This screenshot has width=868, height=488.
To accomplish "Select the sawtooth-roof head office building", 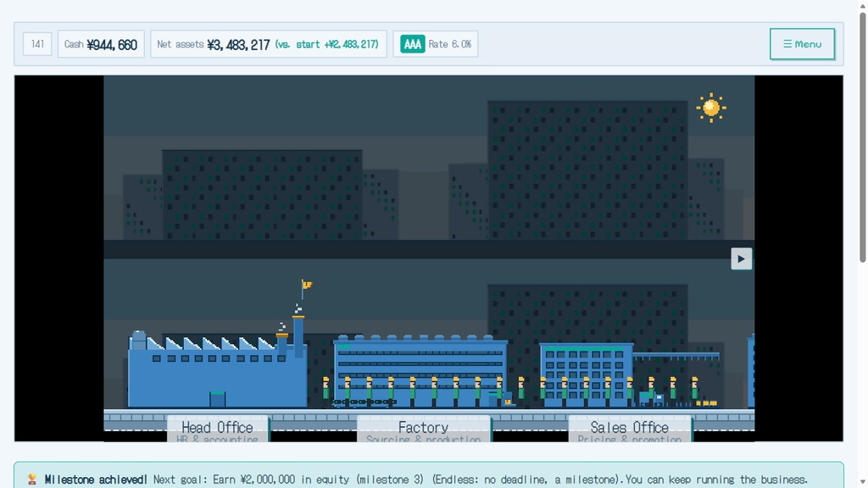I will 217,369.
